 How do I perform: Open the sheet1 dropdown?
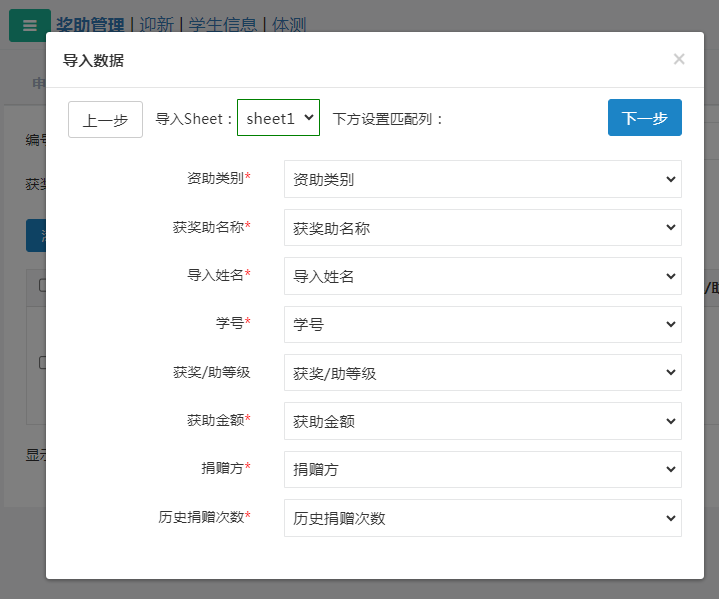coord(278,117)
